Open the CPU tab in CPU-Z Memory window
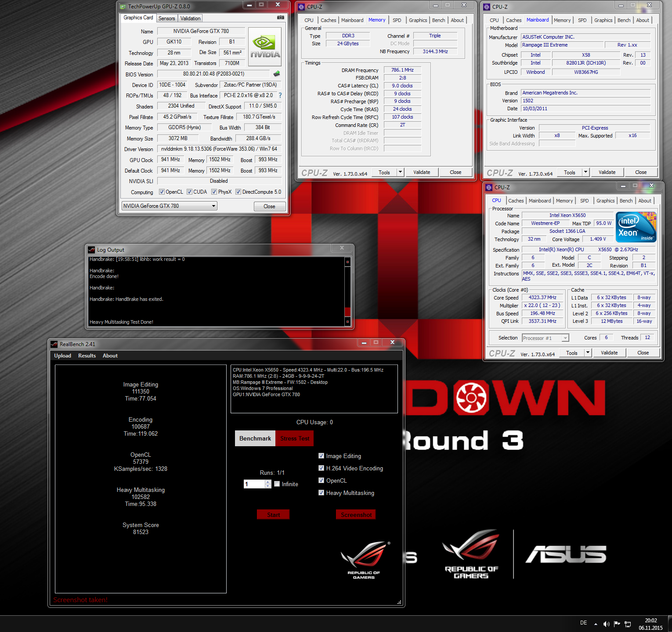Image resolution: width=672 pixels, height=632 pixels. click(x=309, y=20)
